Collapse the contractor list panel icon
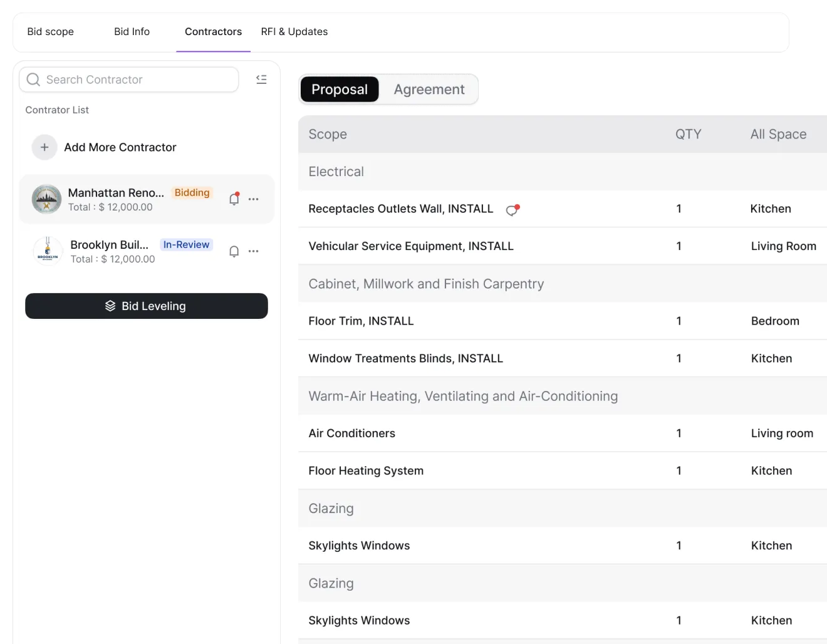 (x=261, y=80)
